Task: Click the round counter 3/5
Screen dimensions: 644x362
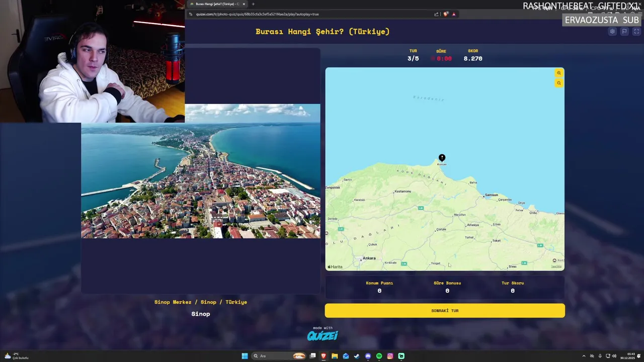Action: coord(413,59)
